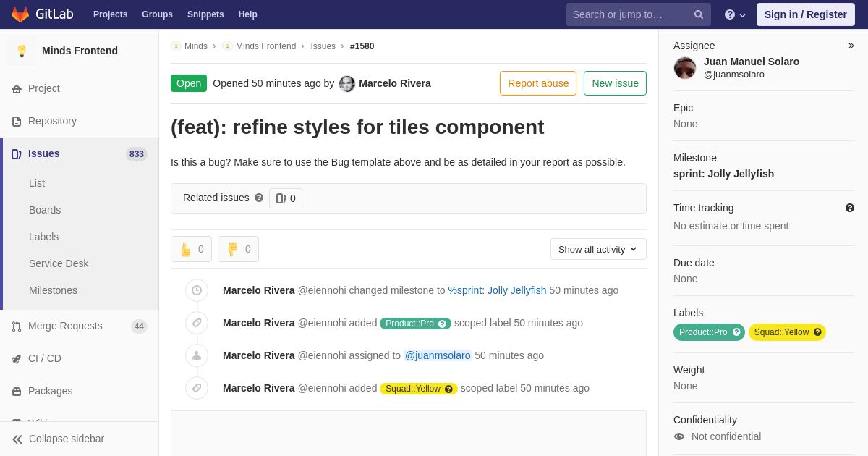868x456 pixels.
Task: Click the Time tracking help icon
Action: [850, 208]
